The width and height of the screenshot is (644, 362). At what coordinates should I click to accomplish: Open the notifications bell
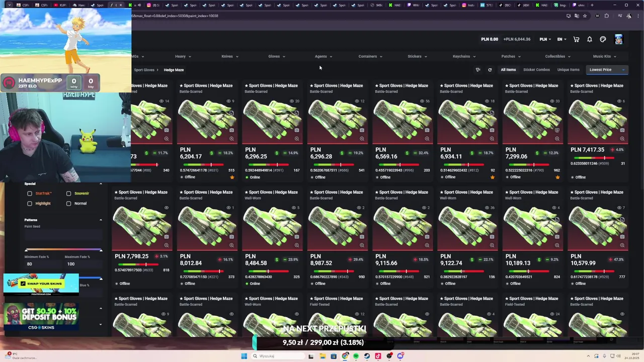(x=590, y=39)
